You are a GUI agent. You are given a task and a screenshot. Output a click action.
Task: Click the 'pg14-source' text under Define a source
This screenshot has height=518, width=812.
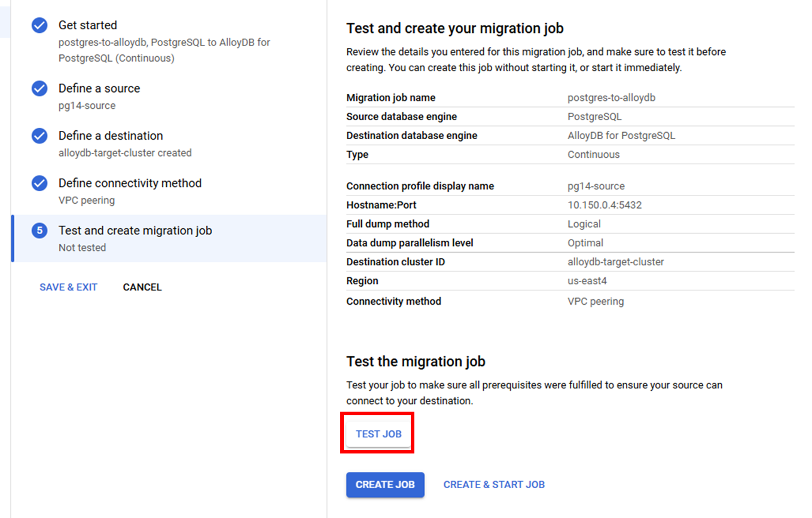87,105
